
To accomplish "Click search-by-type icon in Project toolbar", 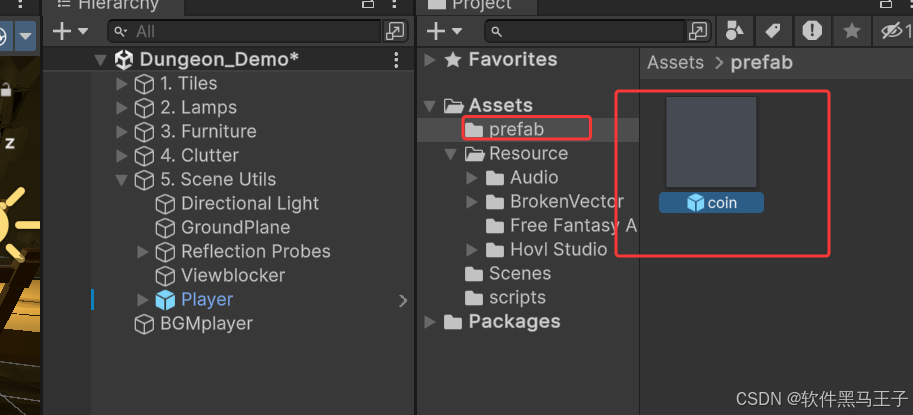I will tap(735, 31).
